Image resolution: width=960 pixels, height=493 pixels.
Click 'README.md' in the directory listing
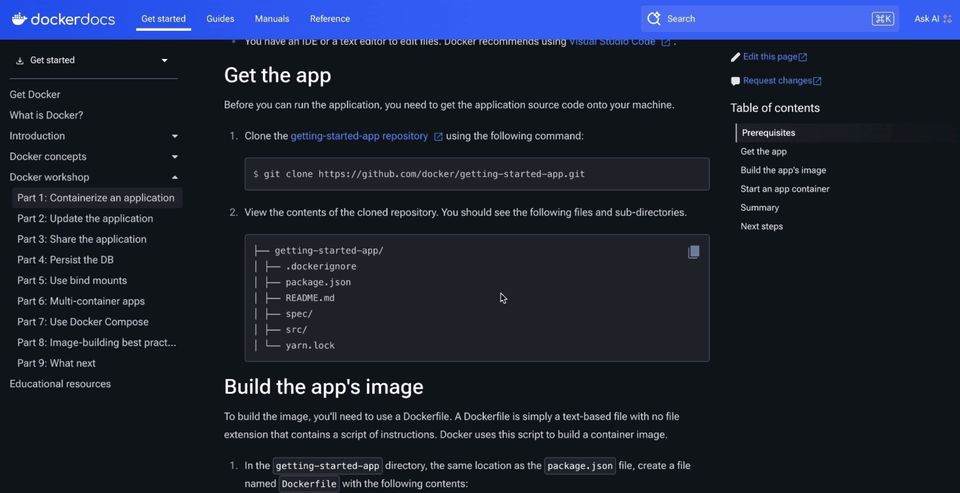pyautogui.click(x=310, y=298)
